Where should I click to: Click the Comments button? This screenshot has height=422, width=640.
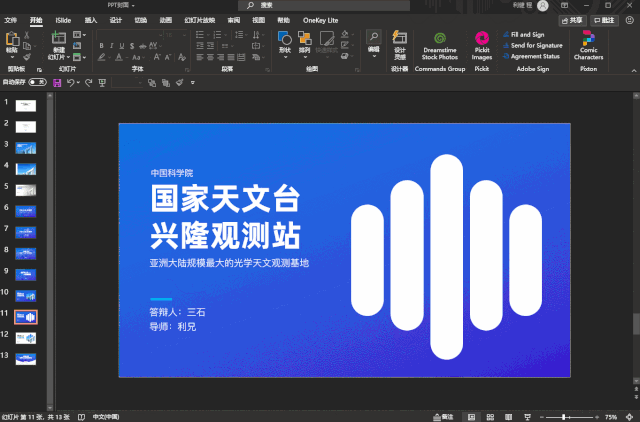604,20
